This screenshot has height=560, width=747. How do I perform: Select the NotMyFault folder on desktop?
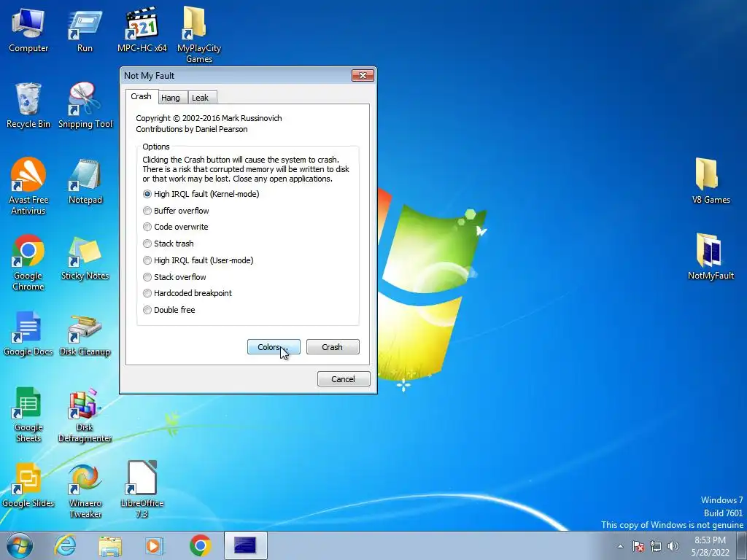(x=711, y=257)
